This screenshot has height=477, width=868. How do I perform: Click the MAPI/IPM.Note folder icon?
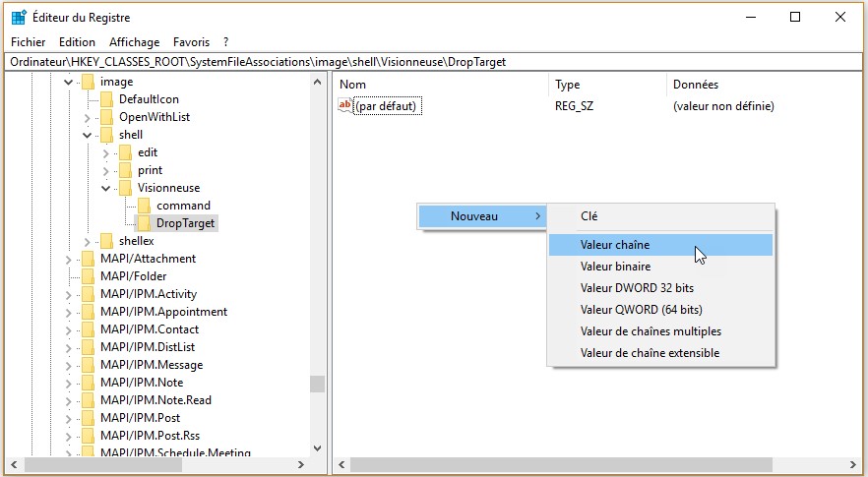coord(88,383)
